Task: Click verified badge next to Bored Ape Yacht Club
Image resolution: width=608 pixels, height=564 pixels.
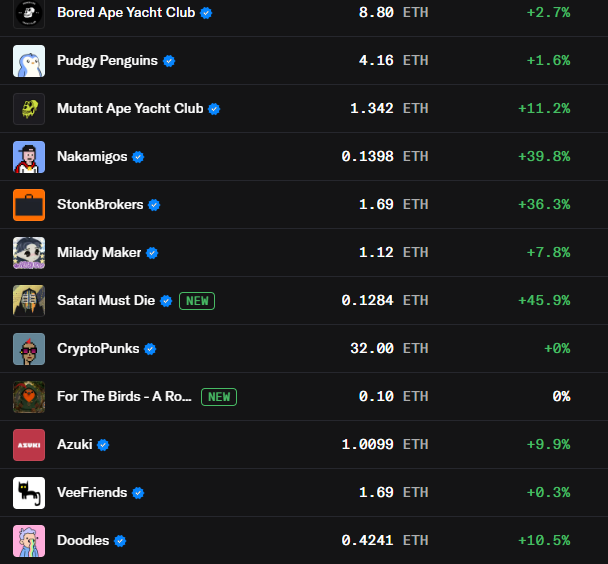Action: [x=206, y=13]
